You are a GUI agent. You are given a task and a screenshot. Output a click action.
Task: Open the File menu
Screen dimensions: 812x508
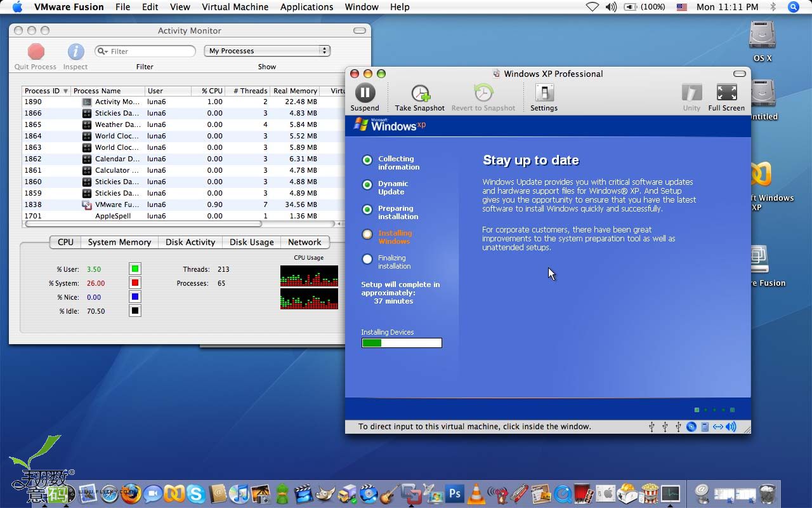(122, 7)
